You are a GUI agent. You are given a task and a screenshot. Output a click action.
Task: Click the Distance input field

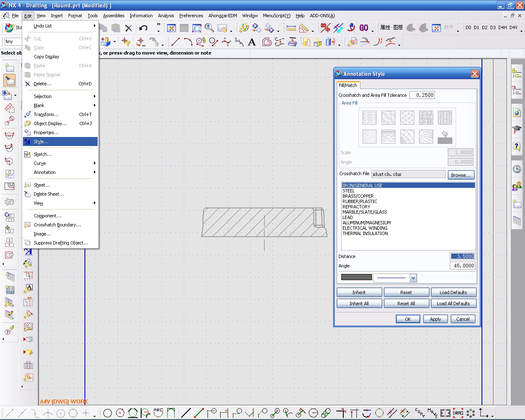(x=463, y=256)
